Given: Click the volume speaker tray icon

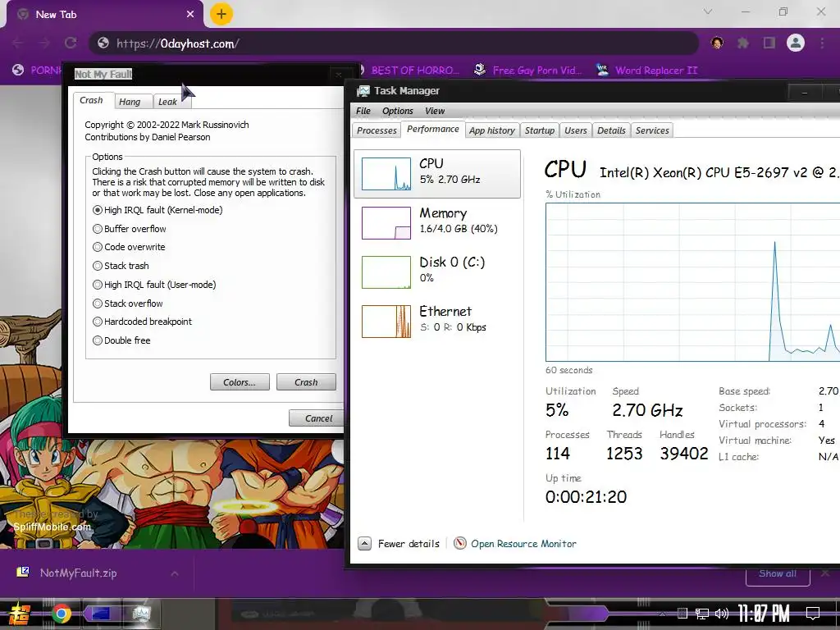Looking at the screenshot, I should pyautogui.click(x=722, y=614).
